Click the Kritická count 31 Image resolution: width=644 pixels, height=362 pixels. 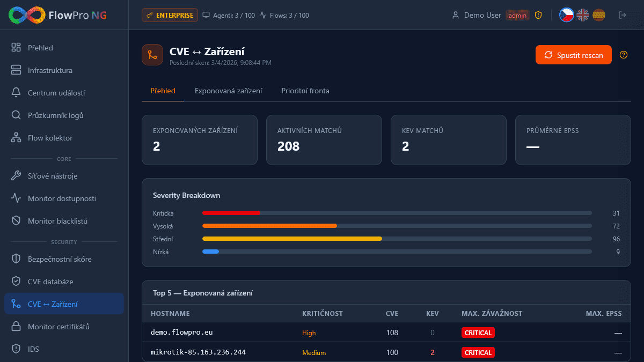[x=616, y=213]
